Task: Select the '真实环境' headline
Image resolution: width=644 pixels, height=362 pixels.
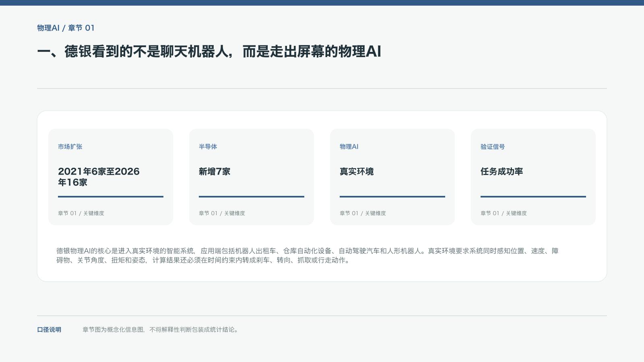Action: (357, 171)
